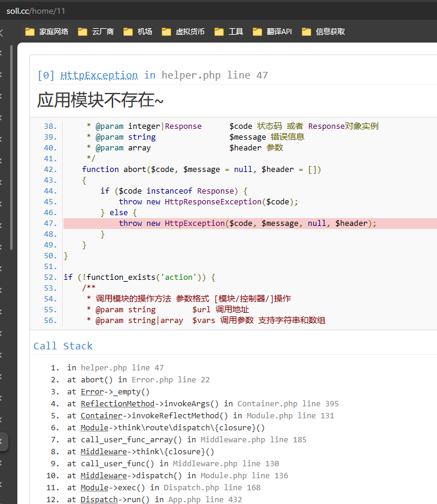
Task: Open the 云厂商 bookmark folder
Action: coord(96,32)
